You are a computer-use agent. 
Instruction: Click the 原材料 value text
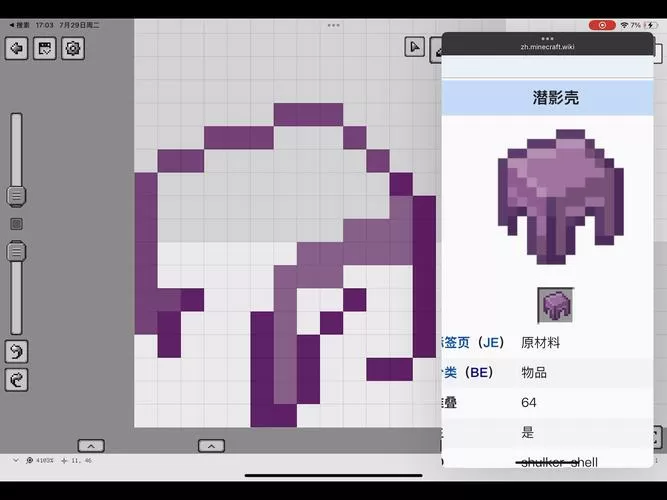(540, 343)
